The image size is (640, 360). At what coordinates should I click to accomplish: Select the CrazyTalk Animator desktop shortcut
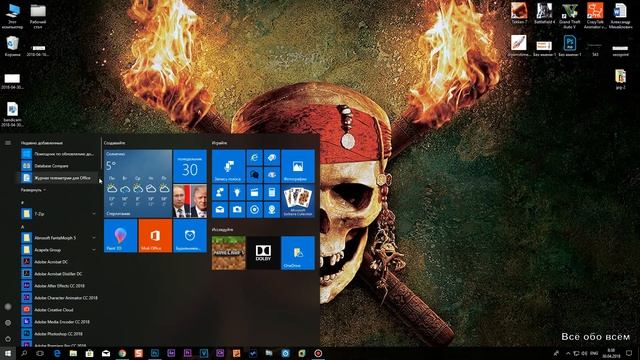click(x=595, y=15)
